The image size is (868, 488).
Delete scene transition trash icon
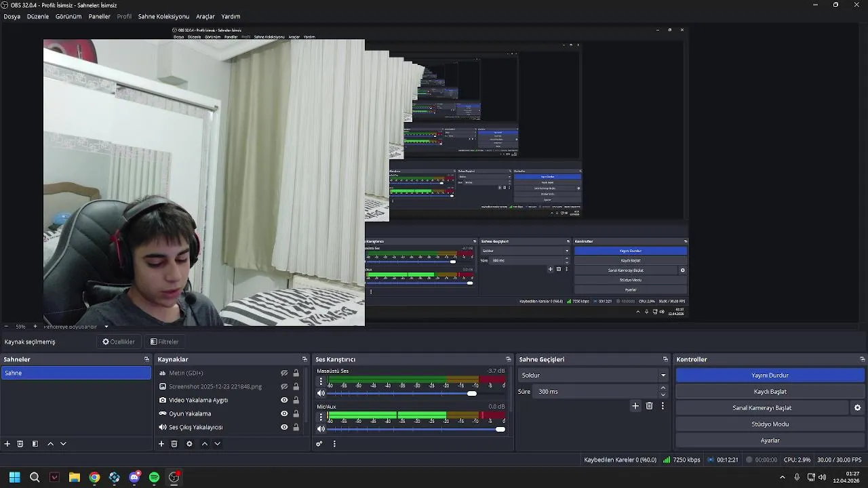click(650, 406)
